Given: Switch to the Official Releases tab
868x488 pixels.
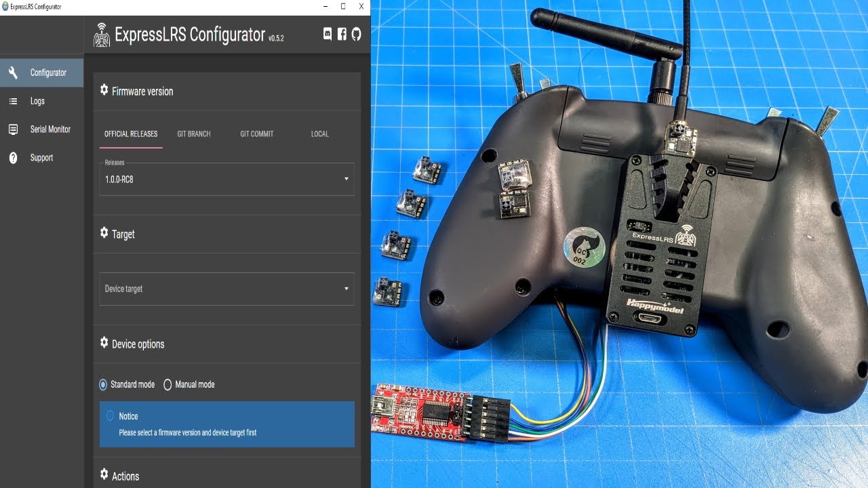Looking at the screenshot, I should coord(131,134).
